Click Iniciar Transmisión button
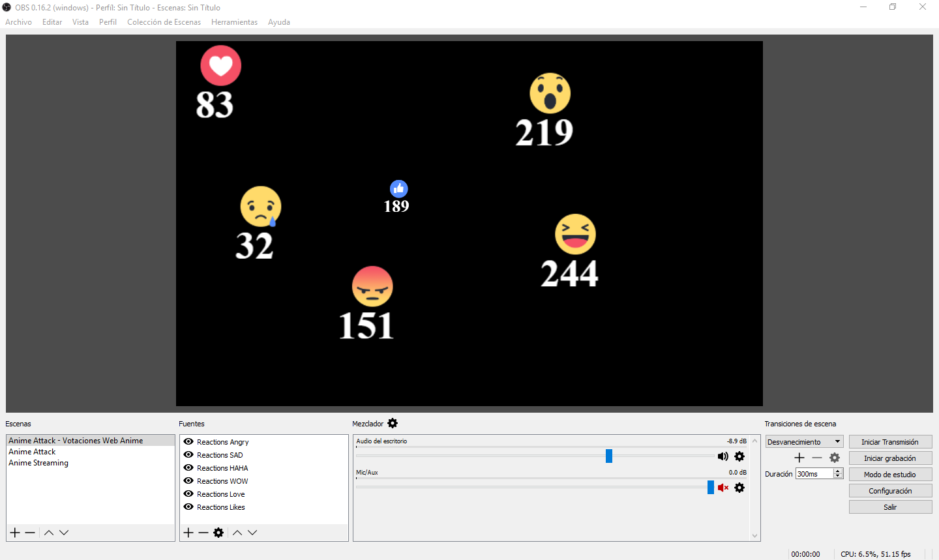Image resolution: width=939 pixels, height=560 pixels. tap(890, 441)
